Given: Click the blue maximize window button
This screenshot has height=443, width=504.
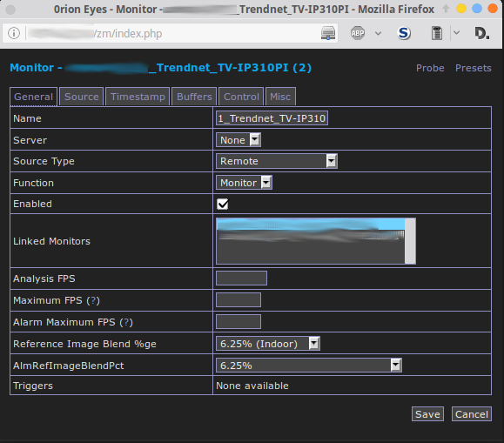Looking at the screenshot, I should pos(477,9).
